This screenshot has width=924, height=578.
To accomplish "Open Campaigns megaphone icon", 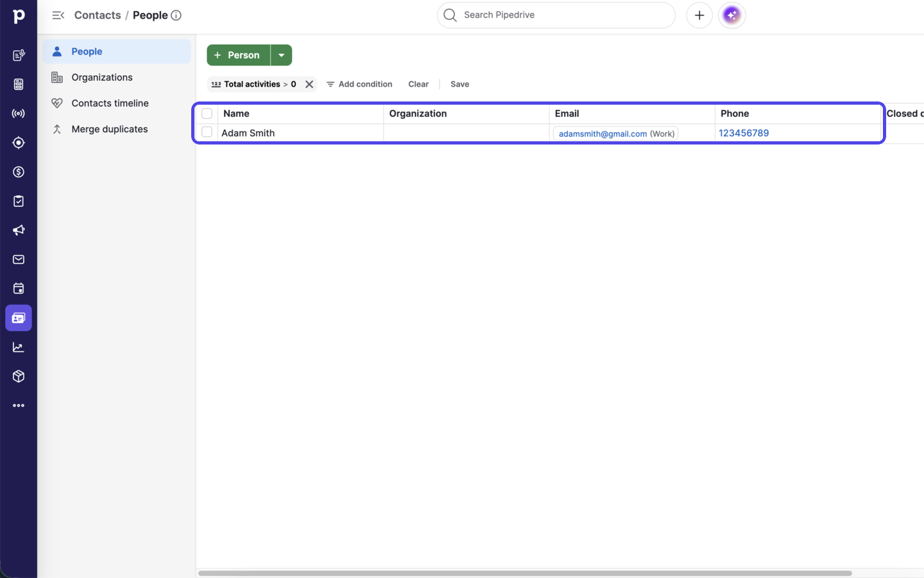I will [x=19, y=231].
